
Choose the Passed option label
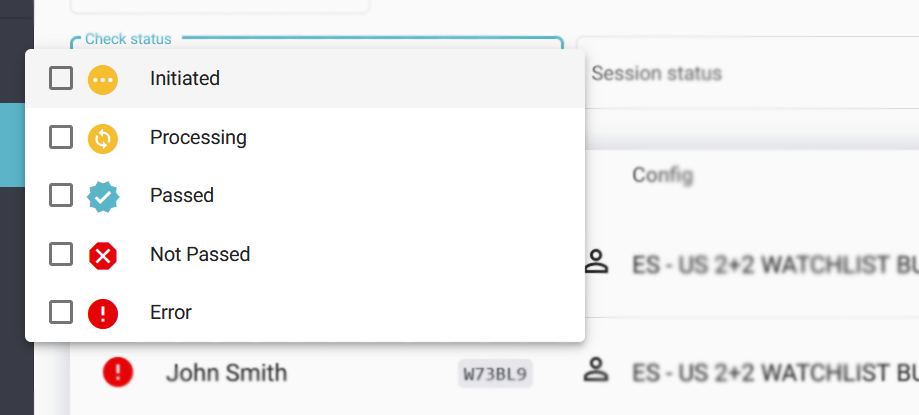point(182,196)
